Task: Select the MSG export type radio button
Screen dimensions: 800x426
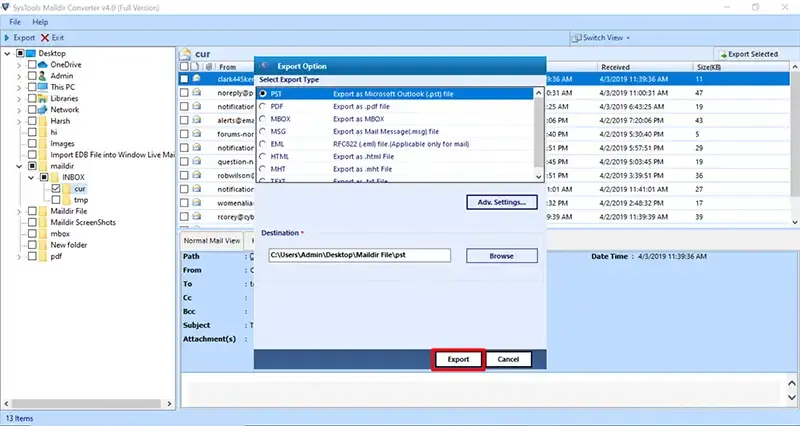Action: (263, 132)
